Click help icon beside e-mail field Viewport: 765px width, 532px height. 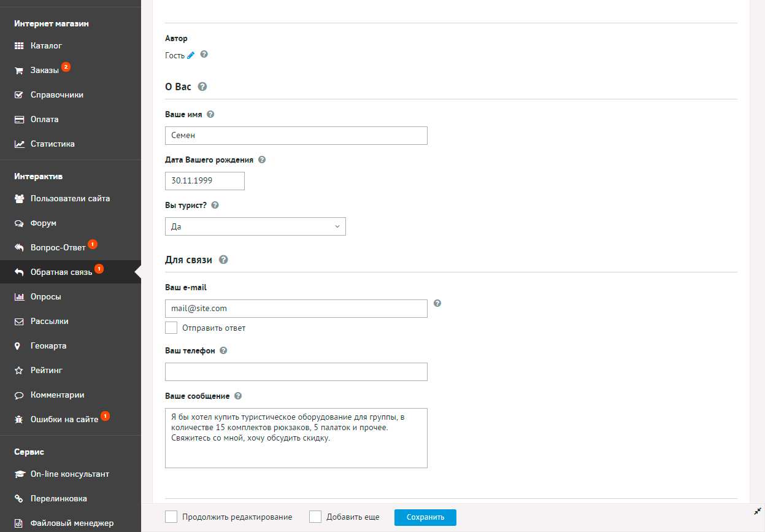[x=437, y=303]
